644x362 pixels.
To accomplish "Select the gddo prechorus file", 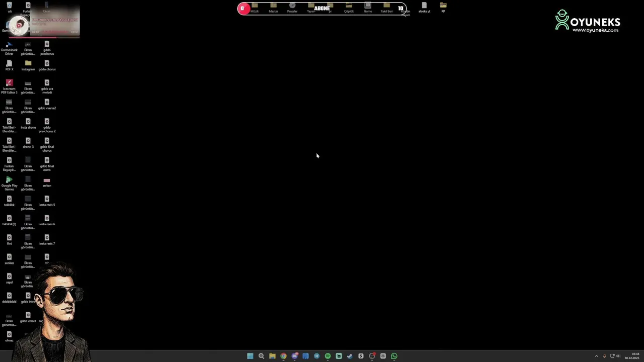I will 47,48.
